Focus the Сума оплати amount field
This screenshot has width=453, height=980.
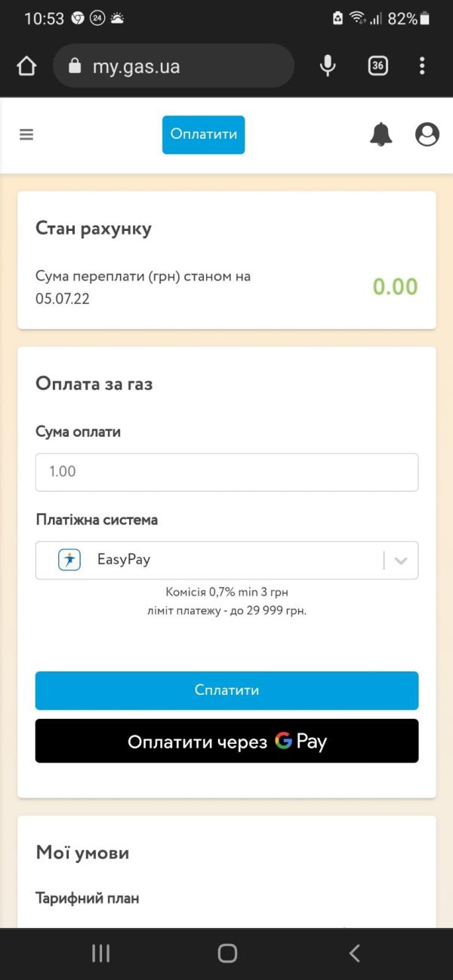[226, 472]
